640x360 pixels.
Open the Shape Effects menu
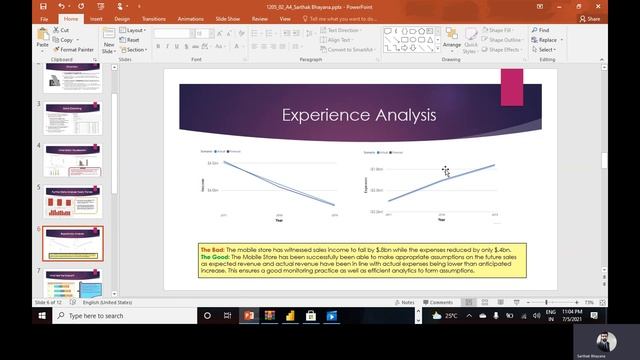pos(501,49)
